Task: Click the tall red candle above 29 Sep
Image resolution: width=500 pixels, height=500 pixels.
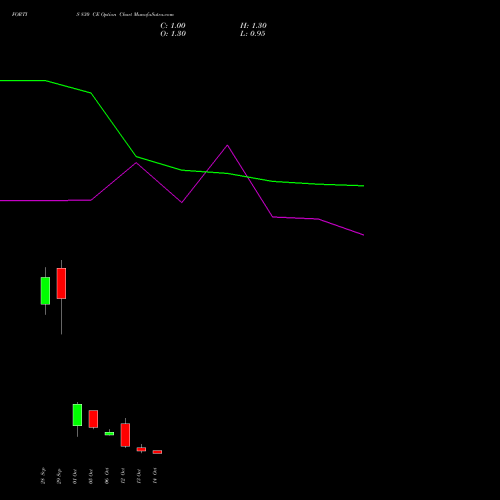Action: point(61,283)
